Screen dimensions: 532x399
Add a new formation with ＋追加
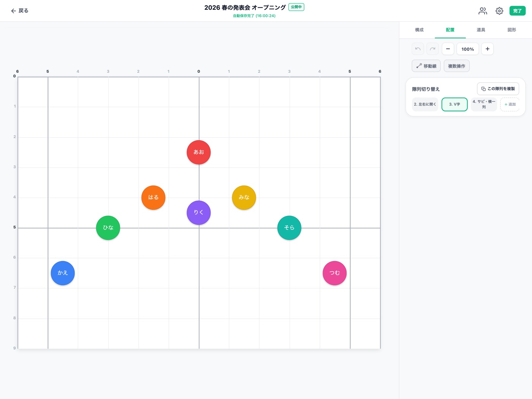coord(510,104)
